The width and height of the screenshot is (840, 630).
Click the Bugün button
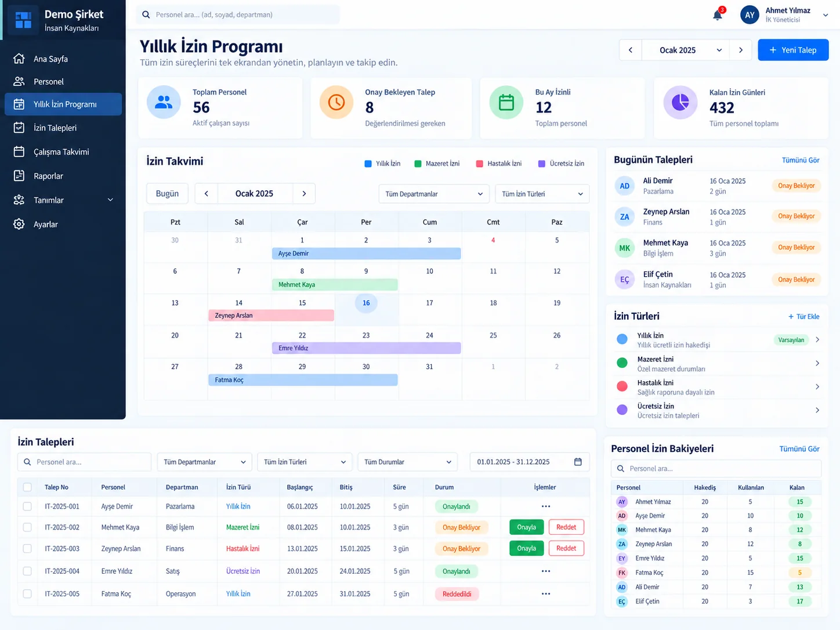pyautogui.click(x=167, y=194)
